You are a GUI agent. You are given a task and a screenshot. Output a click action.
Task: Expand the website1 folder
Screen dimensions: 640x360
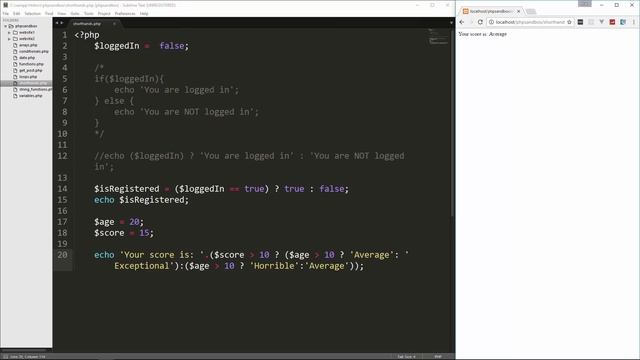click(9, 32)
